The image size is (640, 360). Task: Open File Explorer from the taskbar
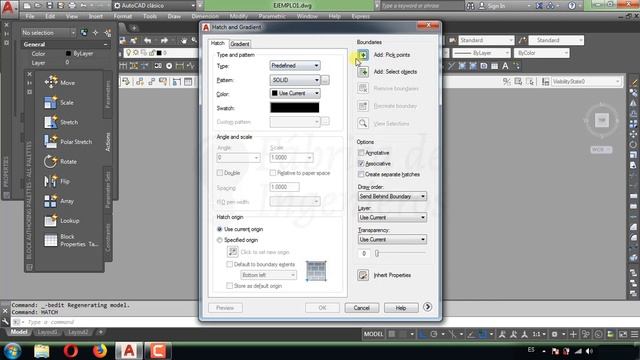pos(41,351)
